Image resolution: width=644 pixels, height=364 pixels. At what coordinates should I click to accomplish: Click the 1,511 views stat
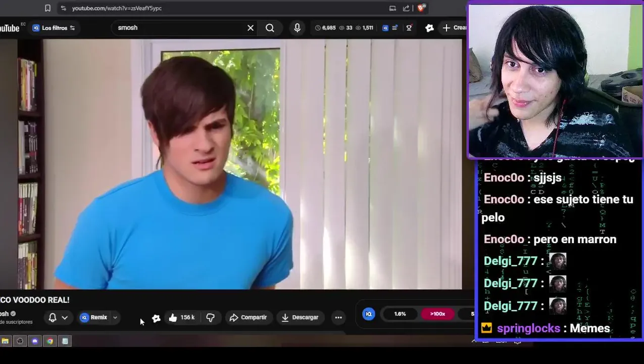pyautogui.click(x=364, y=28)
